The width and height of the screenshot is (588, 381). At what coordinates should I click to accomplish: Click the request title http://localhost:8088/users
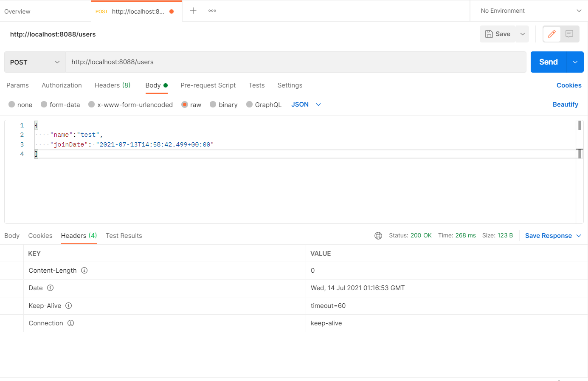(x=53, y=34)
